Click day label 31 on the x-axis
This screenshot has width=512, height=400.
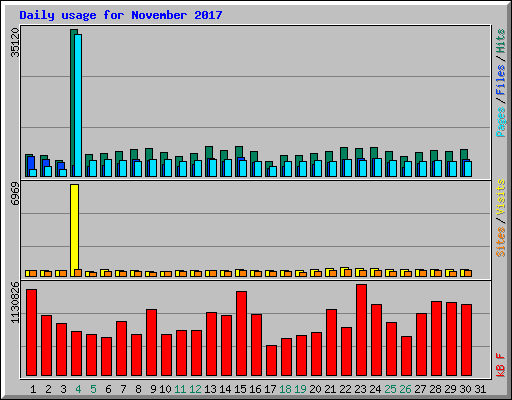click(x=480, y=389)
